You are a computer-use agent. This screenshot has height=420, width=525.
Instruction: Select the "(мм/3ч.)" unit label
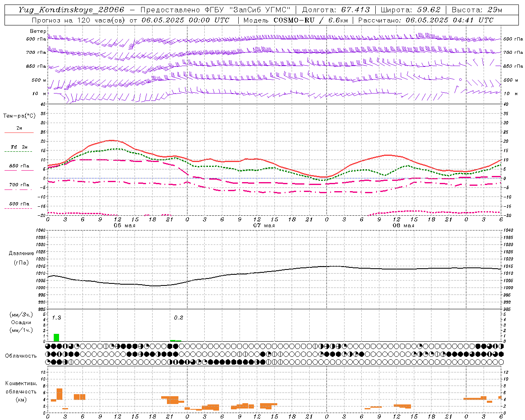[x=21, y=315]
